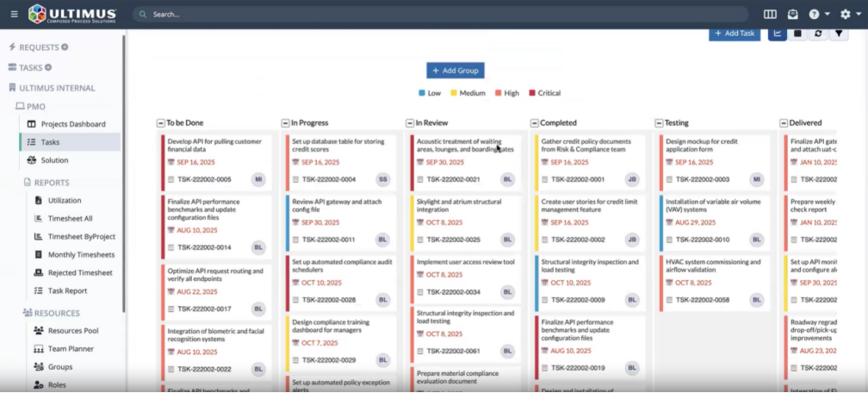Image resolution: width=868 pixels, height=393 pixels.
Task: Click the refresh icon button
Action: pos(818,34)
